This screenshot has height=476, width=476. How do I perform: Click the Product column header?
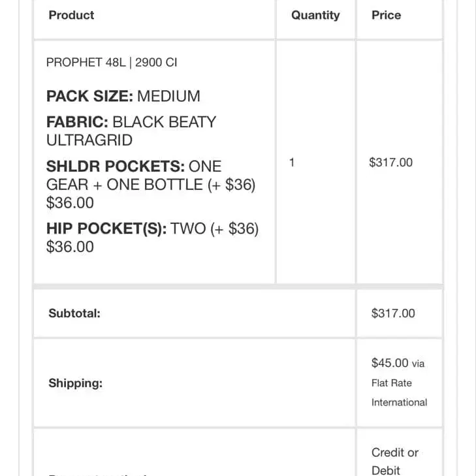pyautogui.click(x=71, y=15)
